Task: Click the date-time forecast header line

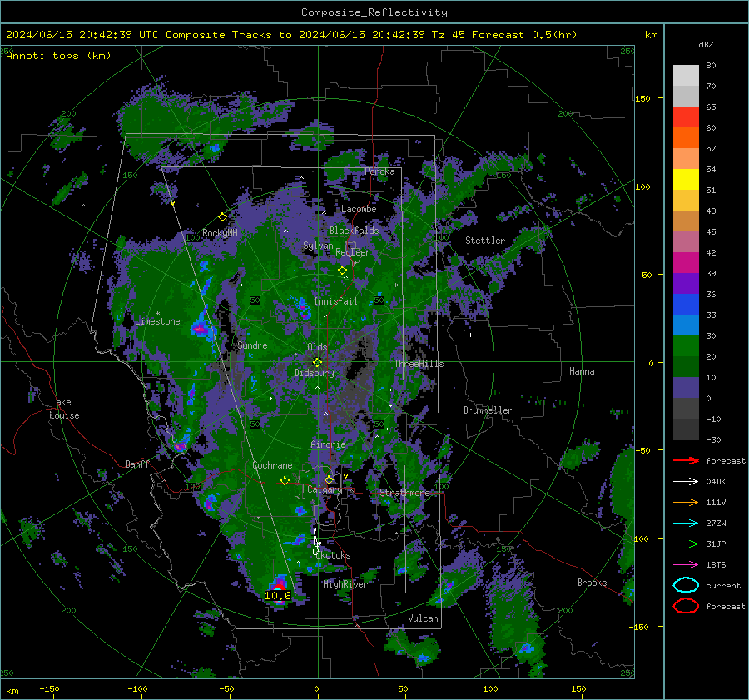Action: point(291,35)
